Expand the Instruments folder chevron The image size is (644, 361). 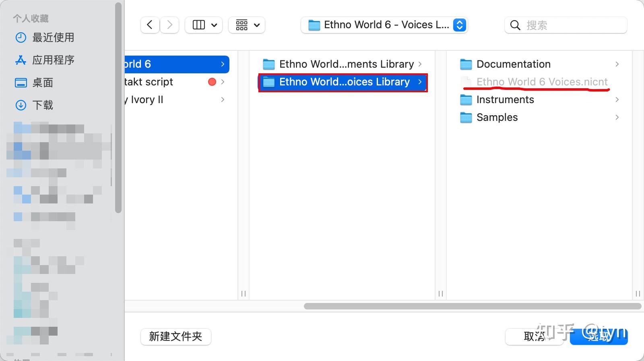click(617, 100)
